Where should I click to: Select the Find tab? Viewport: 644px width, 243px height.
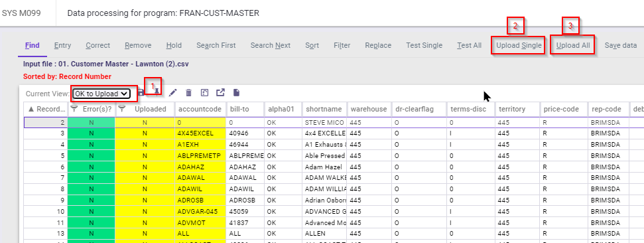pyautogui.click(x=32, y=45)
